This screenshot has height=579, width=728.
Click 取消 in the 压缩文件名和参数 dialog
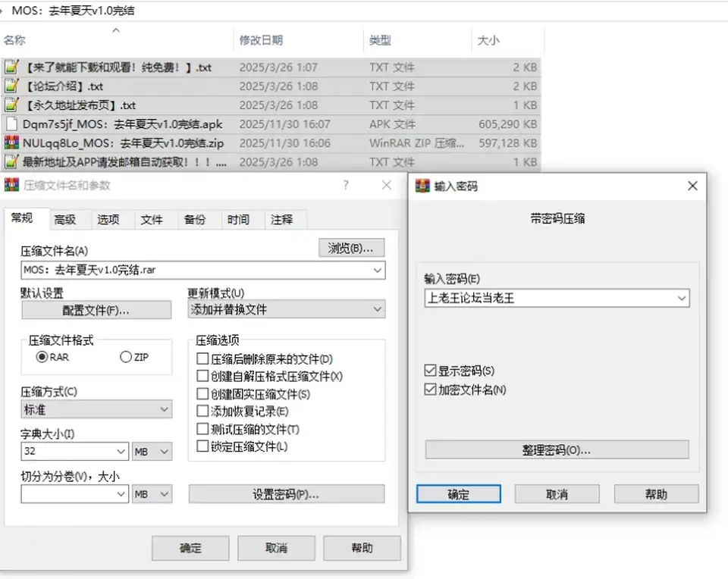pos(276,548)
